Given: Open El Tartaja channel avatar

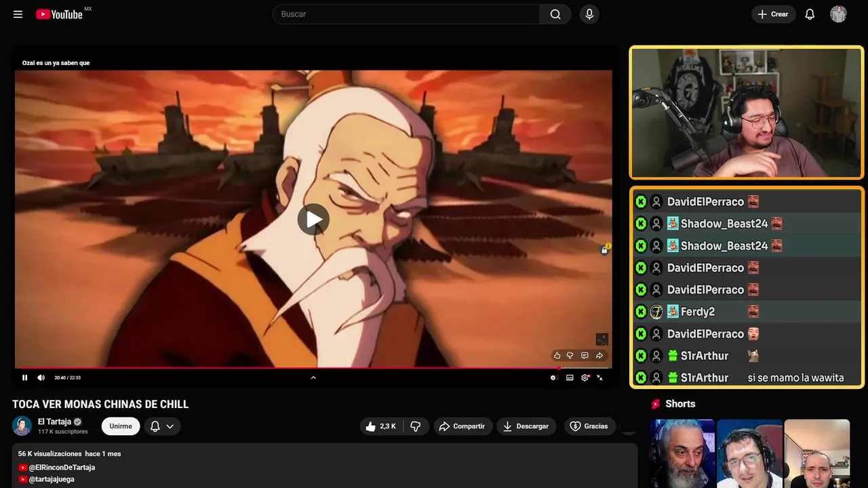Looking at the screenshot, I should 22,426.
